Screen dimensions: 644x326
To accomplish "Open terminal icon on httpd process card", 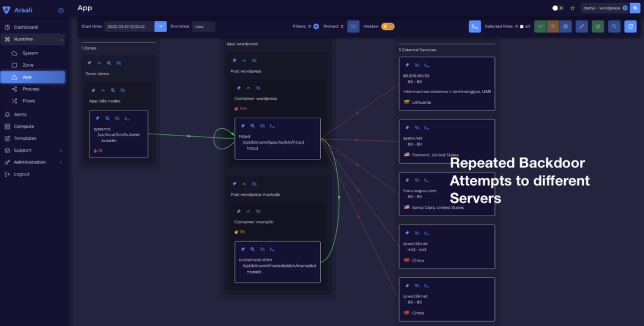I will tap(272, 126).
